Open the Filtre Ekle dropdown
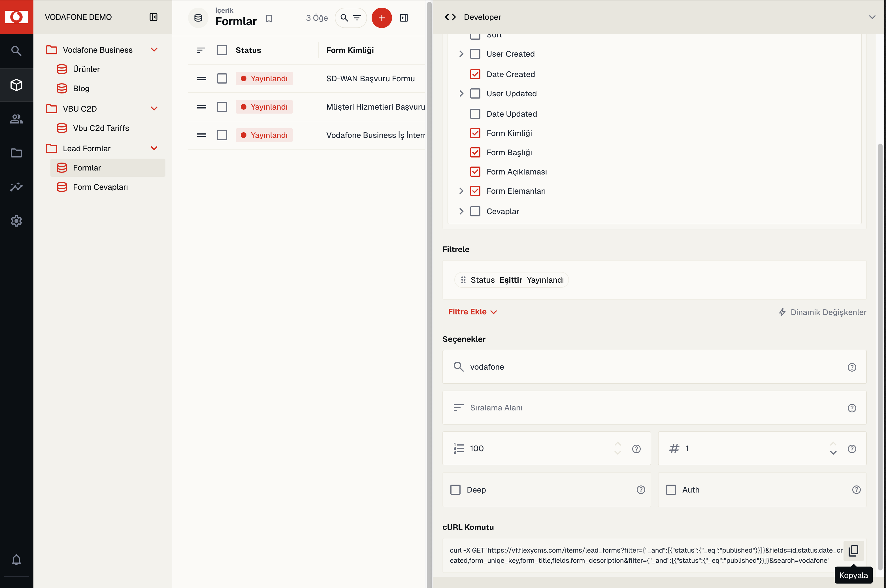886x588 pixels. [472, 312]
